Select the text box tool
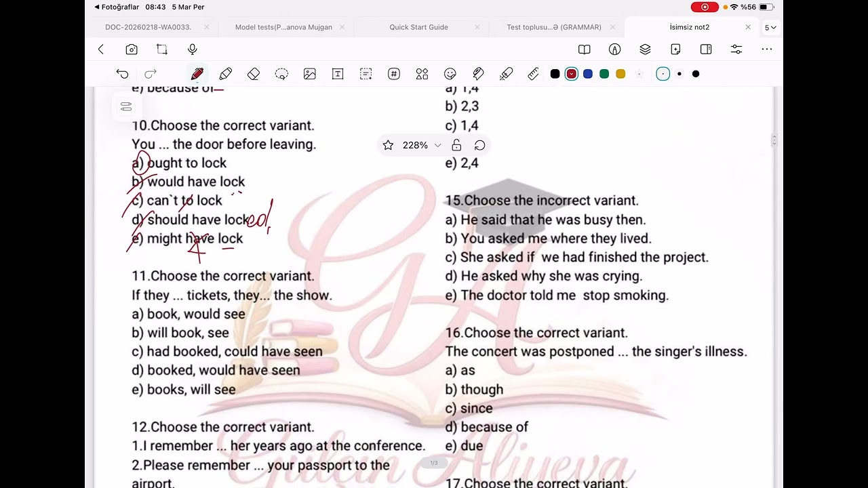The height and width of the screenshot is (488, 868). 338,74
